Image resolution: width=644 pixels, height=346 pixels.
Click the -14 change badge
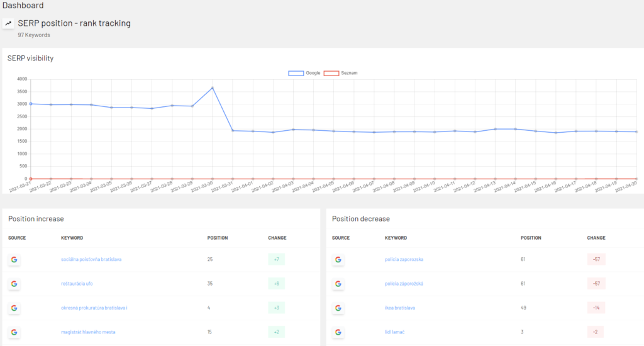(x=596, y=308)
